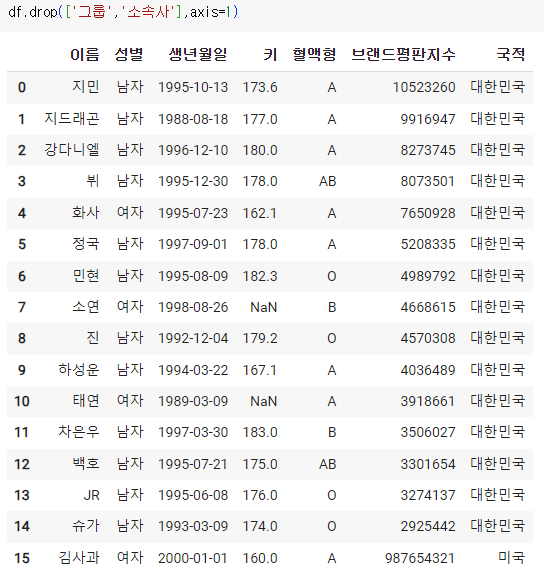Select the 성별 column header
544x580 pixels.
coord(129,54)
